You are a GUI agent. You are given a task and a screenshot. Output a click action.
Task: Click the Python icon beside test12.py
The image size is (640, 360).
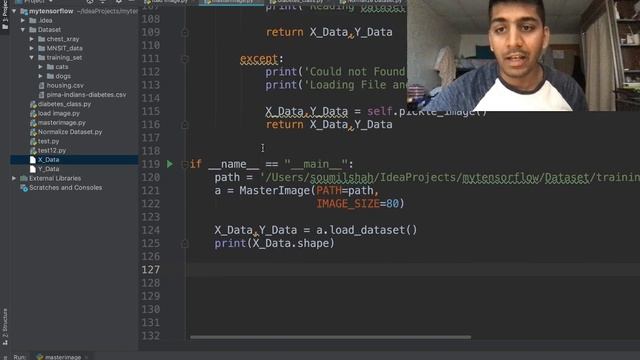pyautogui.click(x=33, y=151)
